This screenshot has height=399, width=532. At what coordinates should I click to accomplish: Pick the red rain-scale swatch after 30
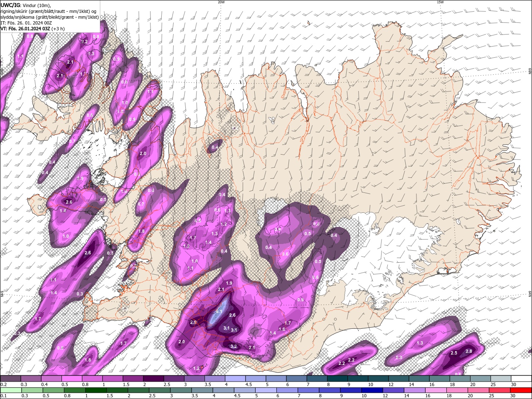click(521, 390)
